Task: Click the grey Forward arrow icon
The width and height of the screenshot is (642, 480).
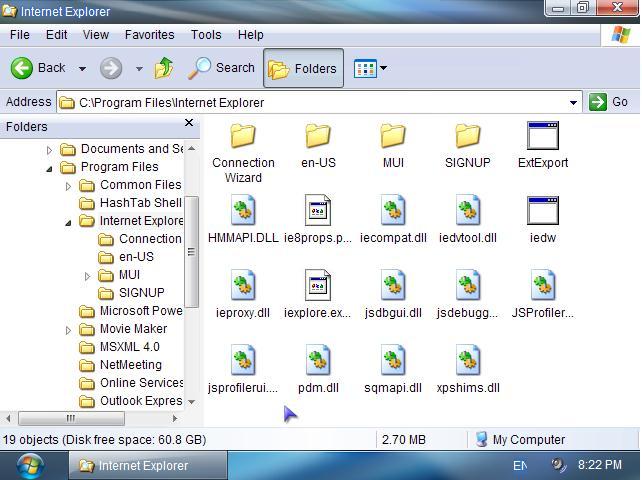Action: click(x=111, y=68)
